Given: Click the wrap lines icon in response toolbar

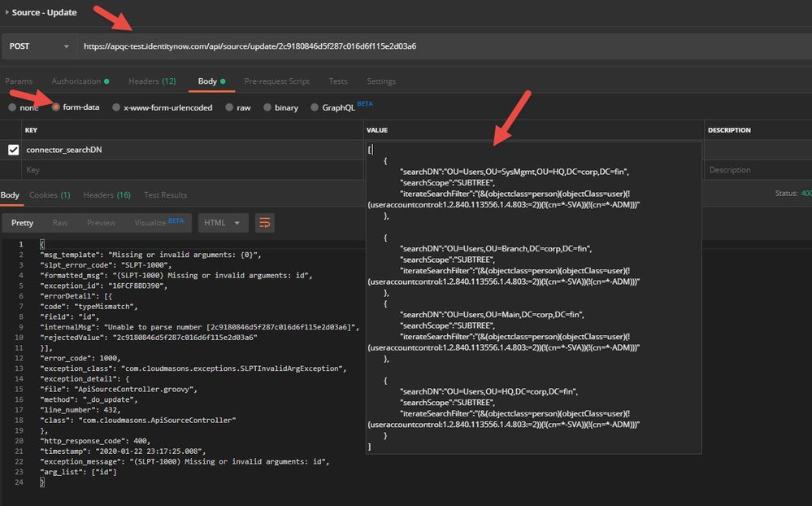Looking at the screenshot, I should point(264,223).
